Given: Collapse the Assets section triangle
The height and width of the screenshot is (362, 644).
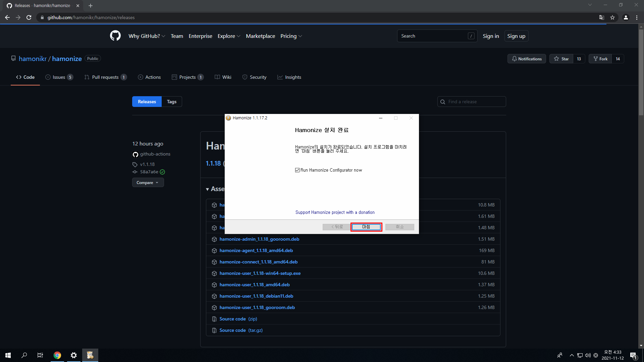Looking at the screenshot, I should pyautogui.click(x=208, y=189).
